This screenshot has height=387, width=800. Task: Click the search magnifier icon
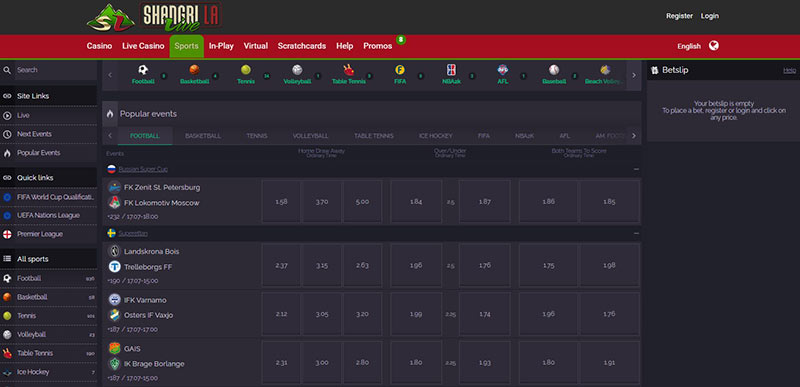point(7,70)
